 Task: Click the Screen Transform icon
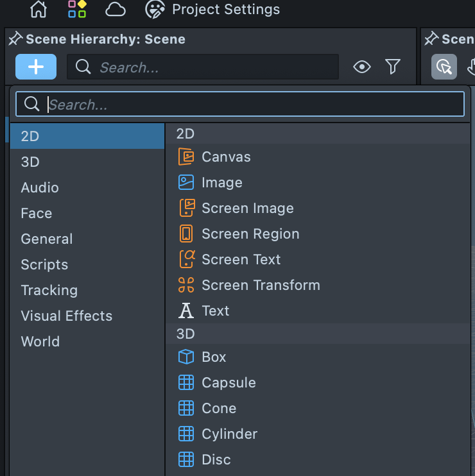pos(186,285)
